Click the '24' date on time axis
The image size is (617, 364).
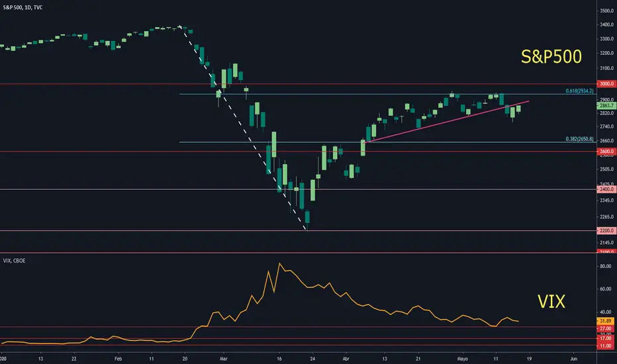pyautogui.click(x=312, y=359)
